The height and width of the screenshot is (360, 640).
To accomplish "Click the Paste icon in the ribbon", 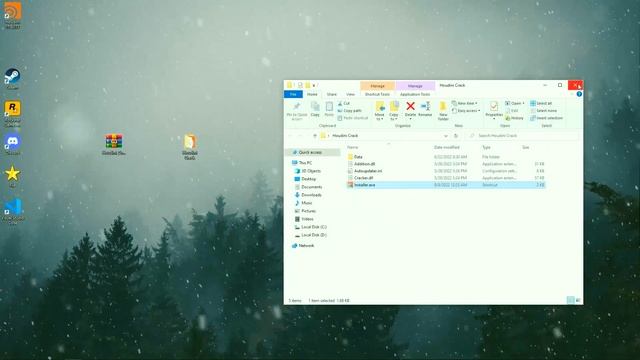I will tap(329, 107).
